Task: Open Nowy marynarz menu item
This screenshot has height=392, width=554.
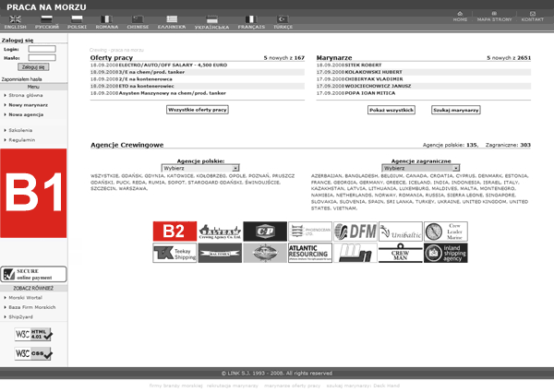Action: click(x=29, y=105)
